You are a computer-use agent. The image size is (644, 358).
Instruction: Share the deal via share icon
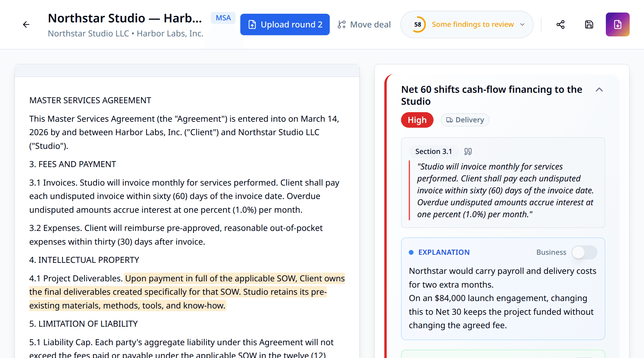(561, 24)
